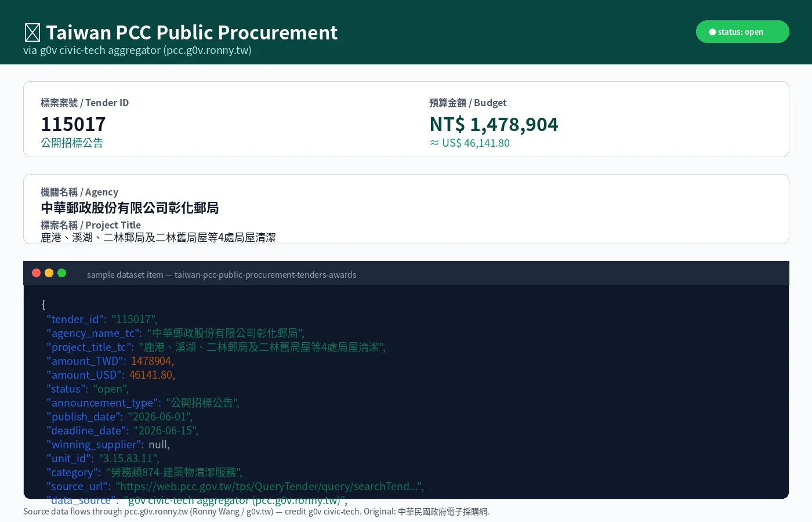Open the source_url web.pcc.gov.tw link
The height and width of the screenshot is (522, 812).
(x=269, y=486)
